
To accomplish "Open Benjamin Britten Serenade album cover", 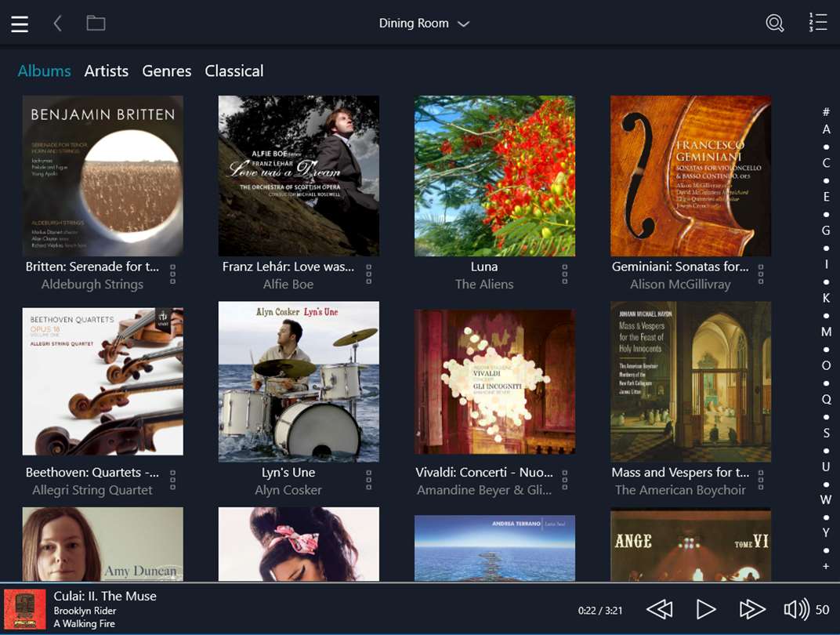I will 103,176.
